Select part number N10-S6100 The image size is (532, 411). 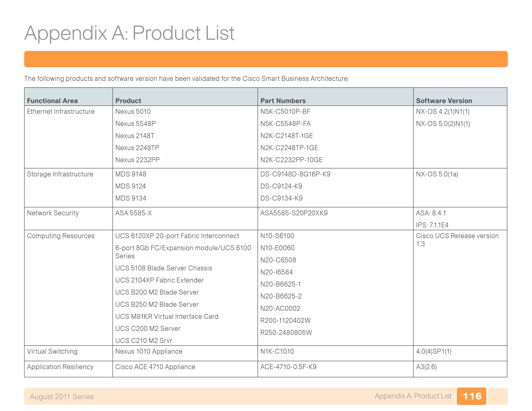277,236
